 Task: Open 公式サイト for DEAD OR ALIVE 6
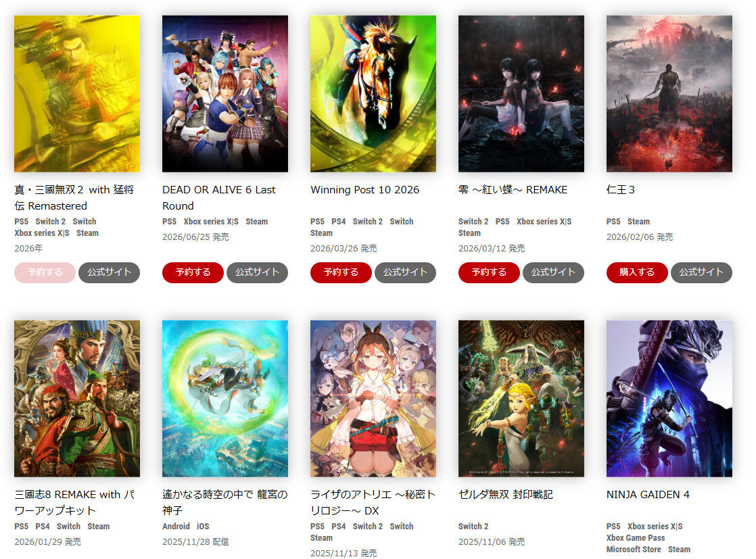[x=257, y=272]
